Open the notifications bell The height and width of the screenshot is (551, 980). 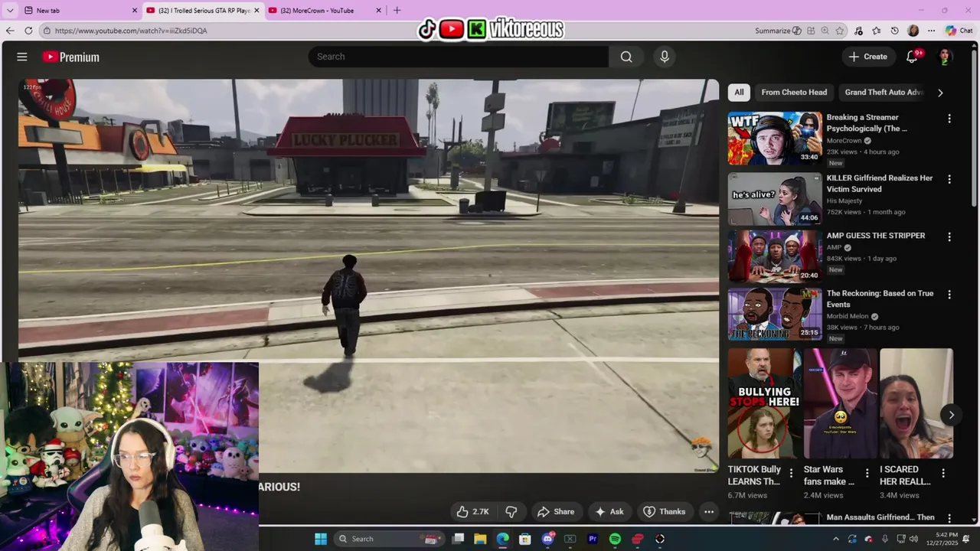tap(912, 57)
